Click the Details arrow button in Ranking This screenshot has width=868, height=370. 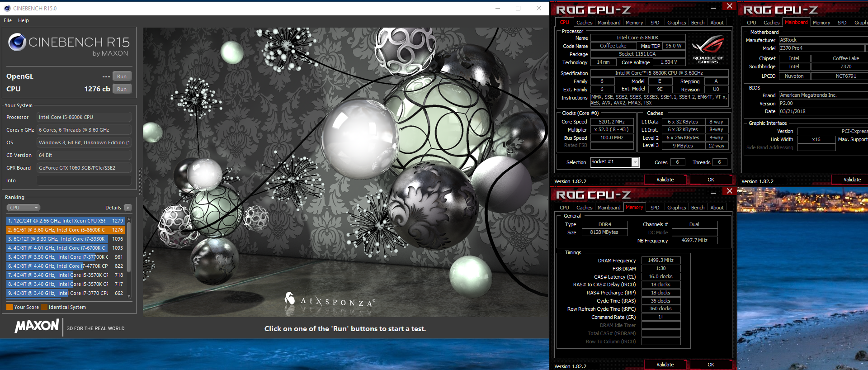(128, 208)
